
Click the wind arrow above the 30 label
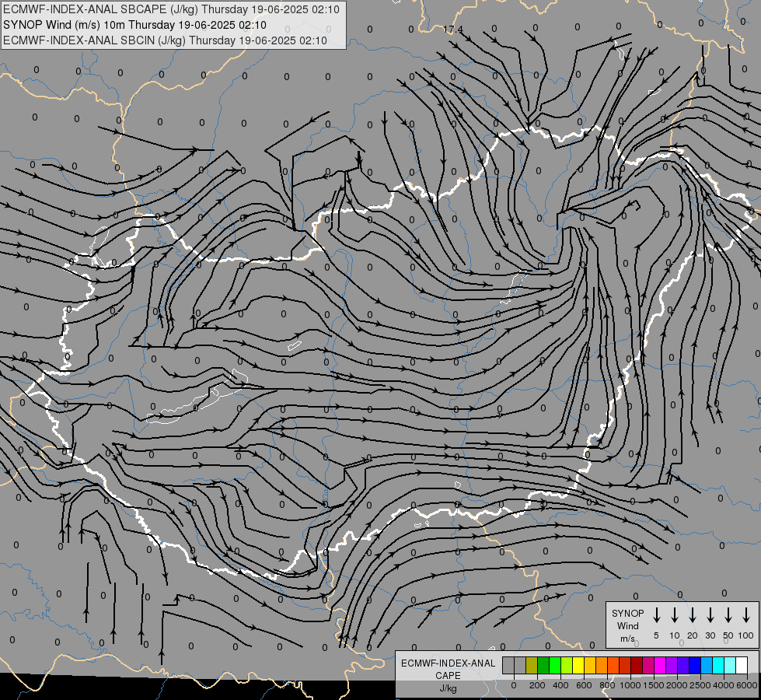(710, 614)
